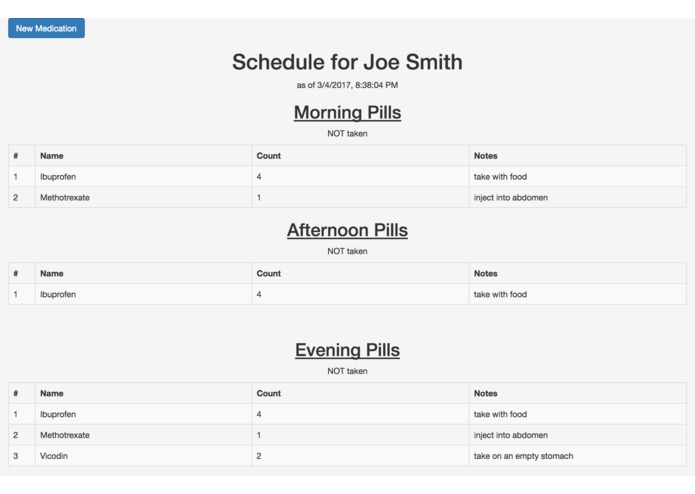Click Count column header in Morning table
The width and height of the screenshot is (695, 494).
269,156
